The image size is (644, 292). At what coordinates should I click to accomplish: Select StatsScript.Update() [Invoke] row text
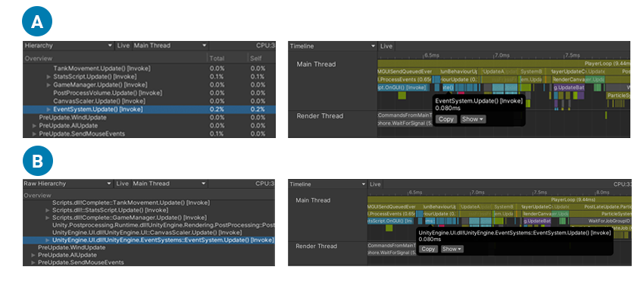[x=95, y=77]
